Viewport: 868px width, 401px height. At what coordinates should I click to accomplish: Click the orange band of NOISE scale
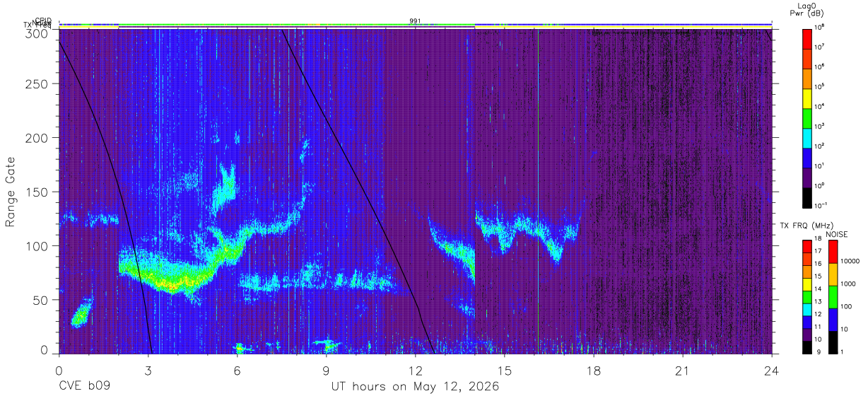(x=833, y=274)
